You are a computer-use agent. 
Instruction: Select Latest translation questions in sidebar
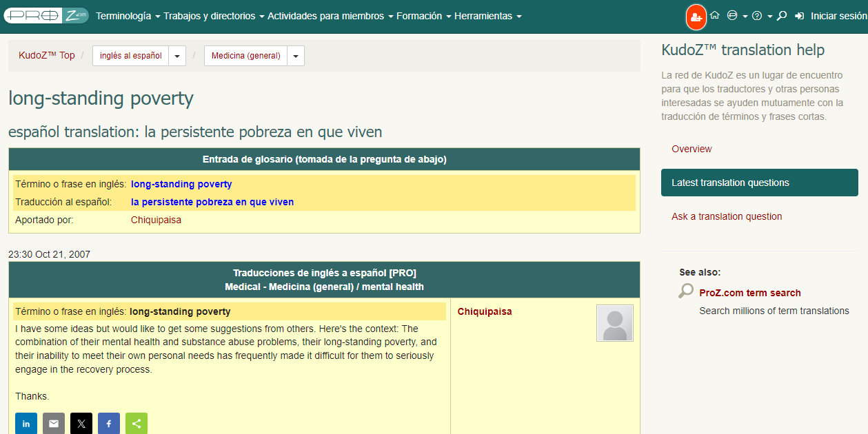759,183
